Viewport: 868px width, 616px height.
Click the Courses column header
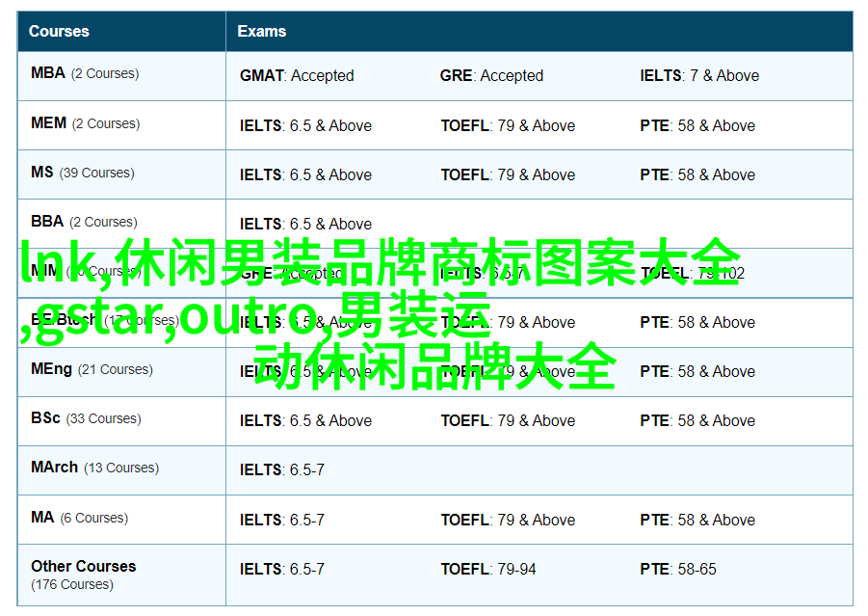[121, 32]
